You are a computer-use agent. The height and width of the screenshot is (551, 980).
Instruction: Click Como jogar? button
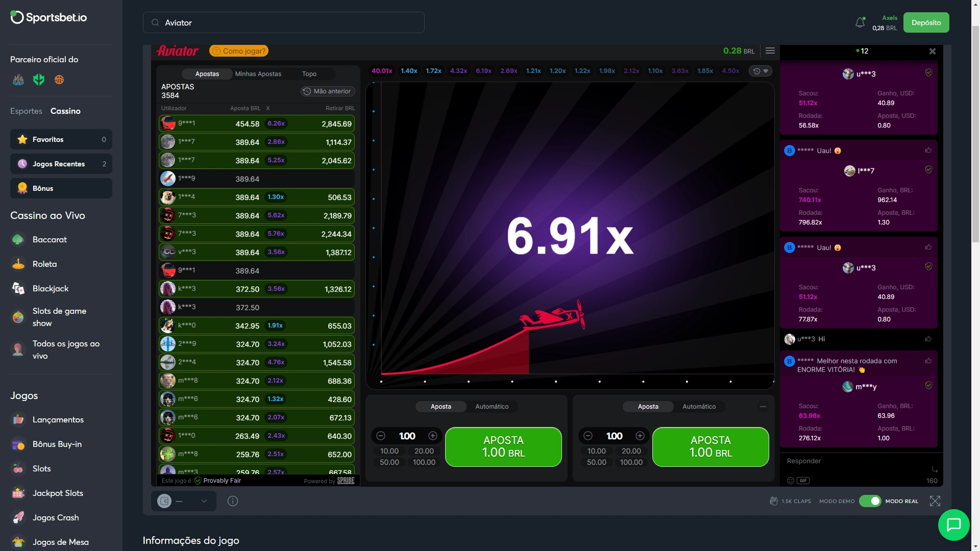239,51
